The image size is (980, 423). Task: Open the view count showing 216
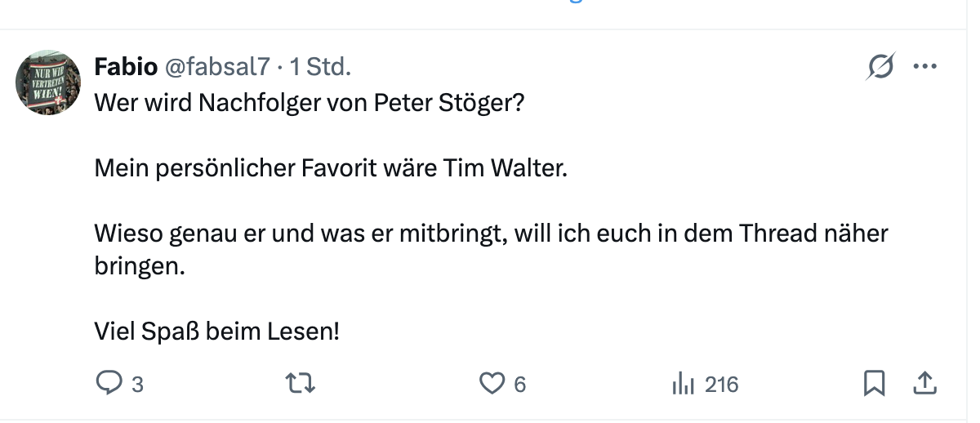click(x=721, y=384)
